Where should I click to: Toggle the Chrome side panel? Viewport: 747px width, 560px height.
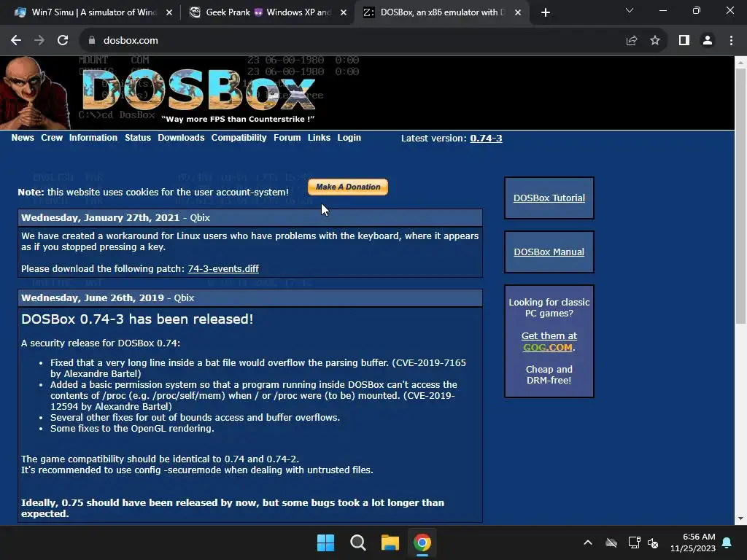(x=684, y=41)
